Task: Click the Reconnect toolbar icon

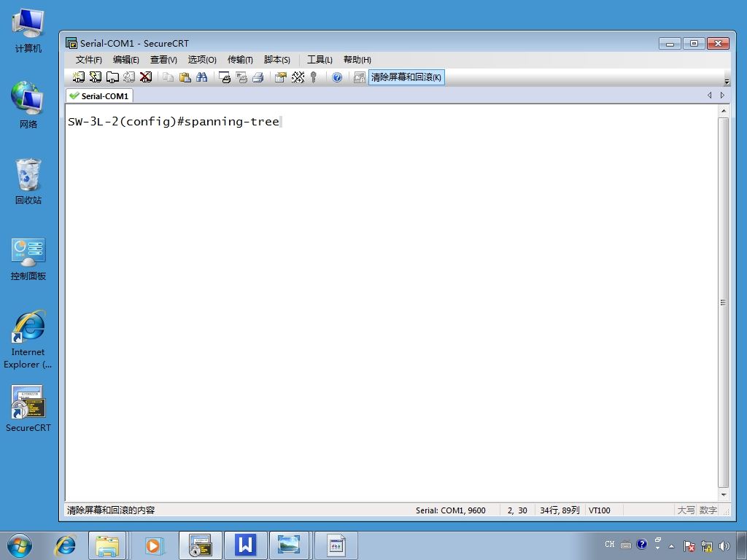Action: tap(129, 77)
